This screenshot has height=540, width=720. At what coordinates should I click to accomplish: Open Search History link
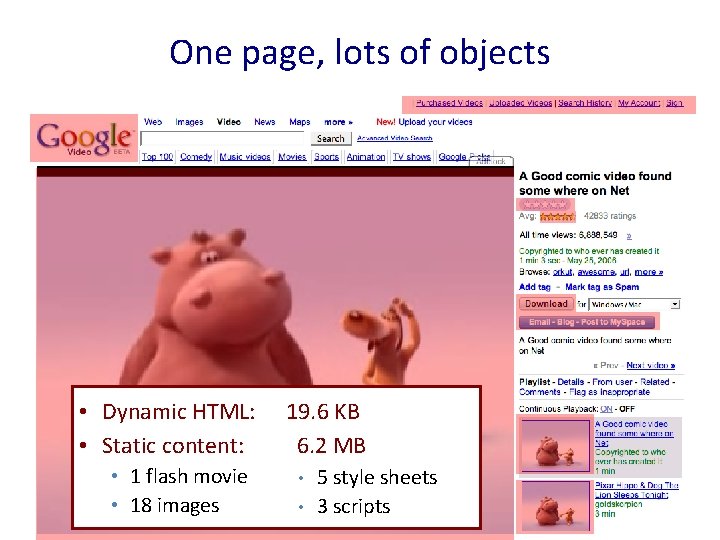tap(585, 103)
